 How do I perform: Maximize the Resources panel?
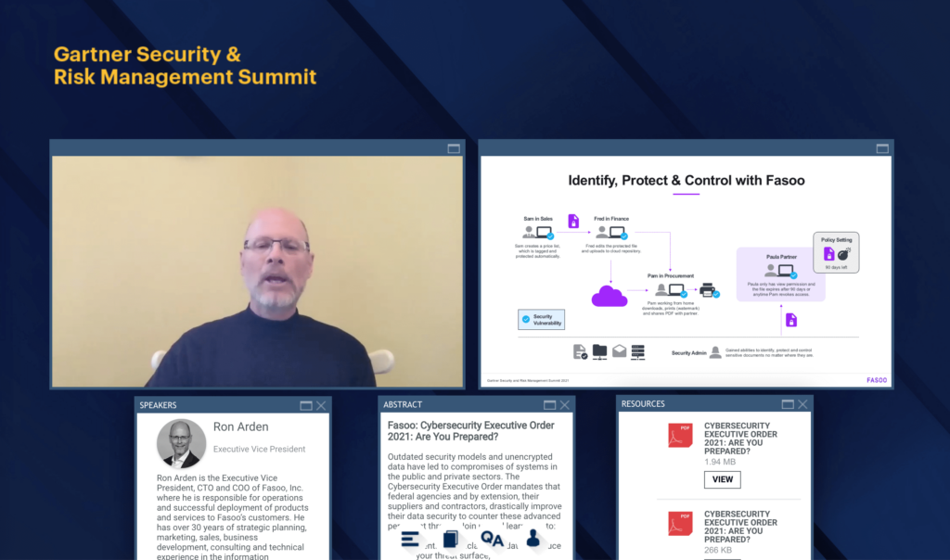pyautogui.click(x=787, y=405)
